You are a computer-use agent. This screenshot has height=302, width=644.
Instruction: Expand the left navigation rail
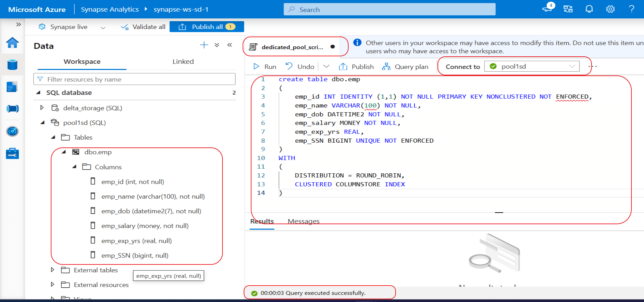[x=18, y=24]
